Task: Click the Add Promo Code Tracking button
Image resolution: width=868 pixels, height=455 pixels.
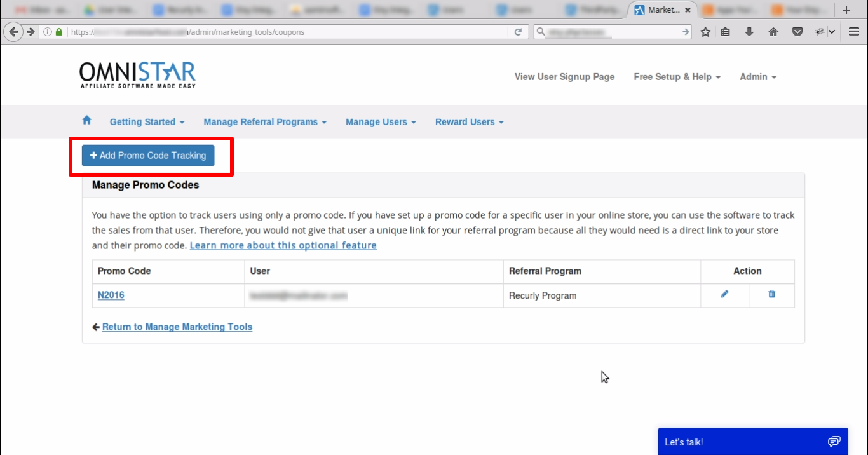Action: (148, 156)
